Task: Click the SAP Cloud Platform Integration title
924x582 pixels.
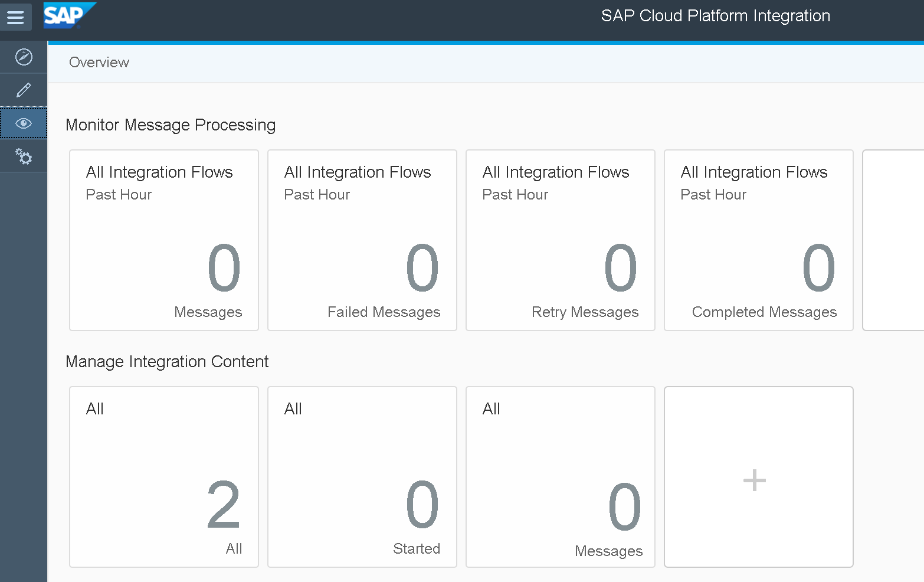Action: tap(715, 16)
